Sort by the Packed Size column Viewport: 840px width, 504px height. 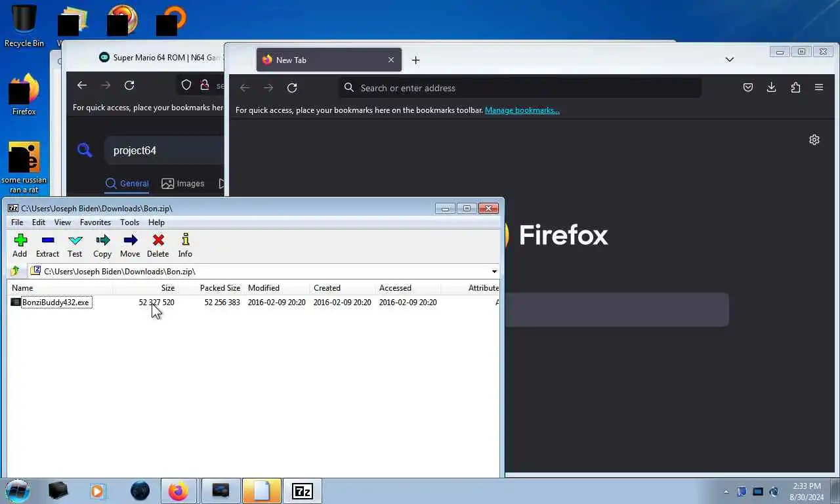[x=211, y=288]
